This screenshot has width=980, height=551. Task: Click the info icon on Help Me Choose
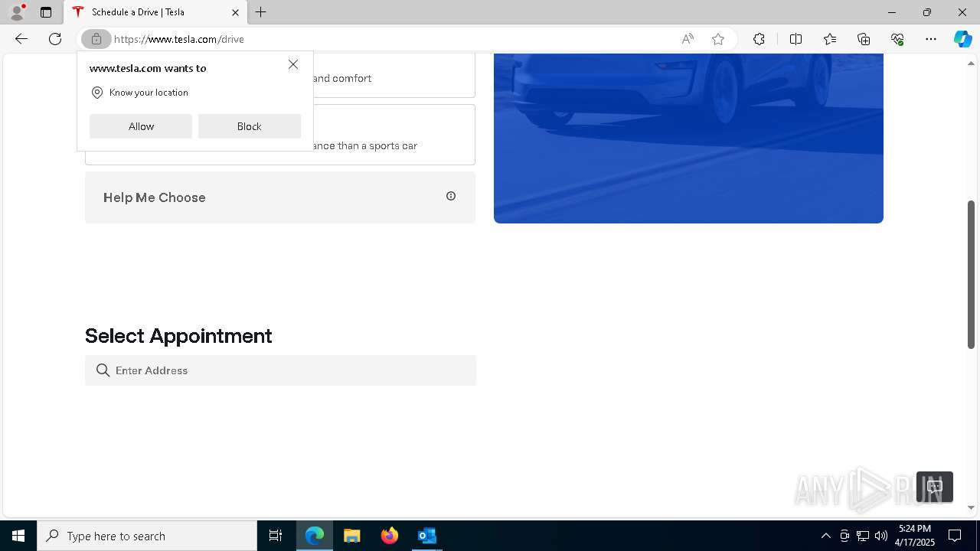click(x=451, y=196)
